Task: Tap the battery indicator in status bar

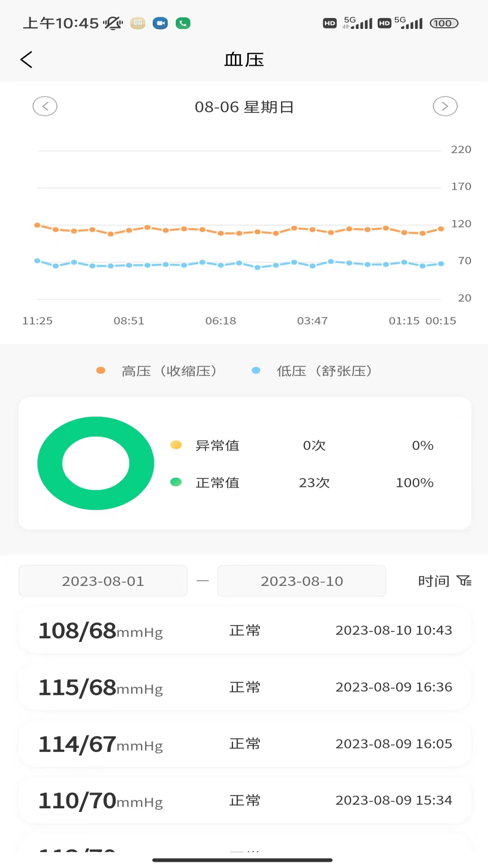Action: [444, 23]
